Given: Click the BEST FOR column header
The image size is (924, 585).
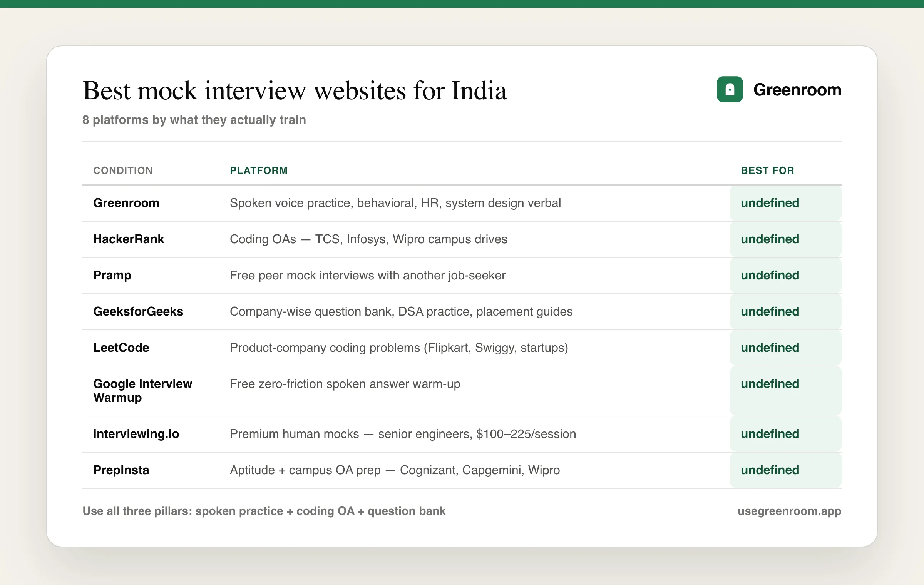Looking at the screenshot, I should pyautogui.click(x=767, y=170).
